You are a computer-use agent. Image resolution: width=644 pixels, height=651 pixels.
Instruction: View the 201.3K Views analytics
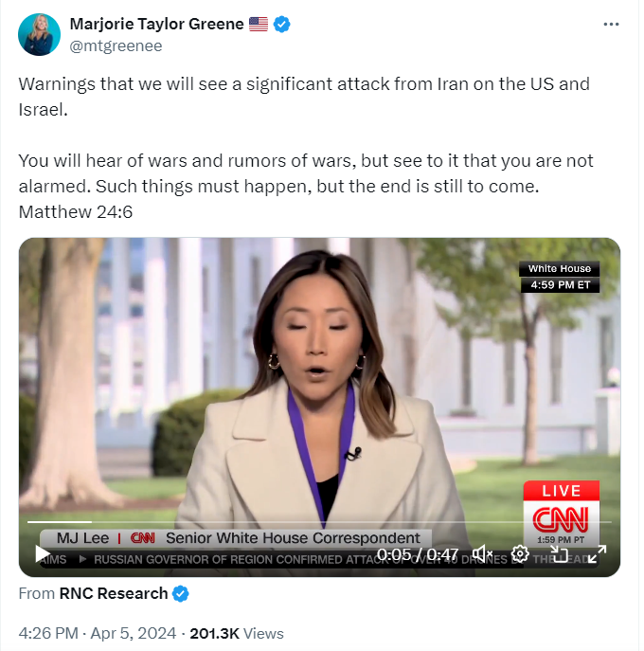[237, 633]
